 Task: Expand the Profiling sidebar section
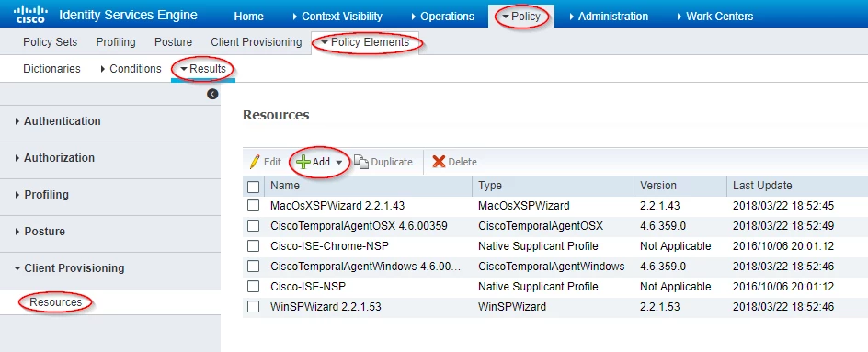tap(42, 194)
